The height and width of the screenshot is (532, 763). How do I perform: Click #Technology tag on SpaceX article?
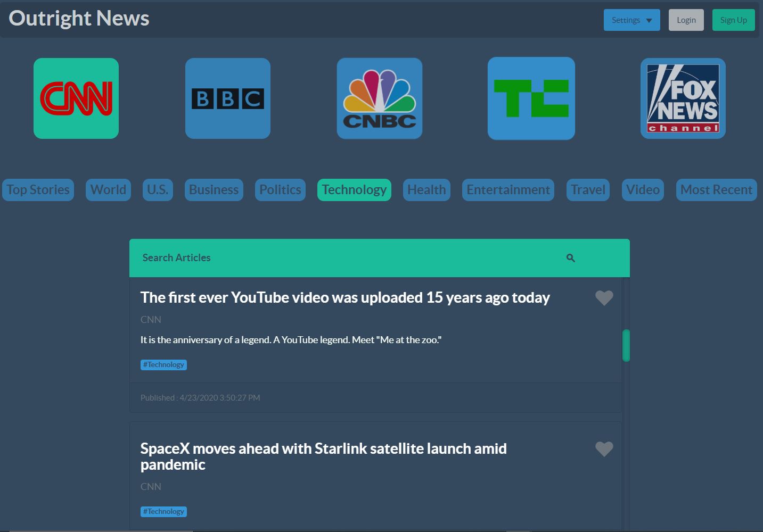point(163,512)
